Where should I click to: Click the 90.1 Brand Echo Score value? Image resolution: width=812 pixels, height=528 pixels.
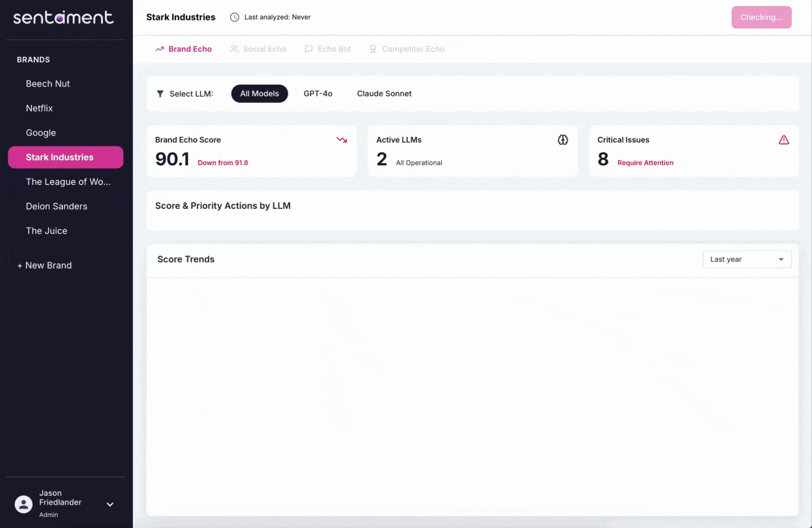(x=172, y=159)
